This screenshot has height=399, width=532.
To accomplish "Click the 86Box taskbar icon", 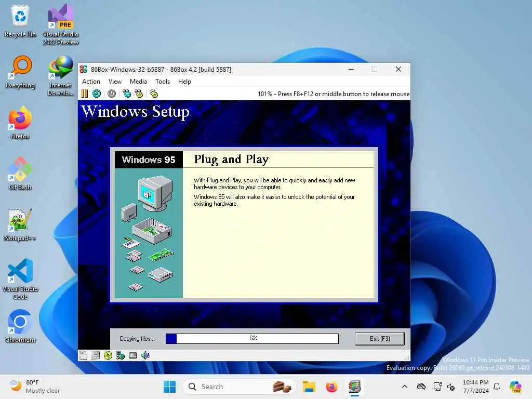I will click(x=354, y=387).
